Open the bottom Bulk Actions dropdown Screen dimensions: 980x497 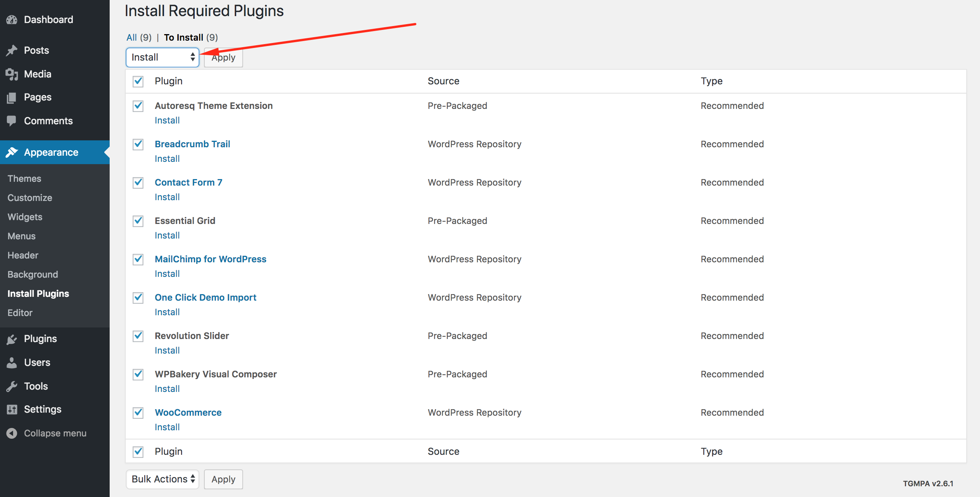[163, 479]
